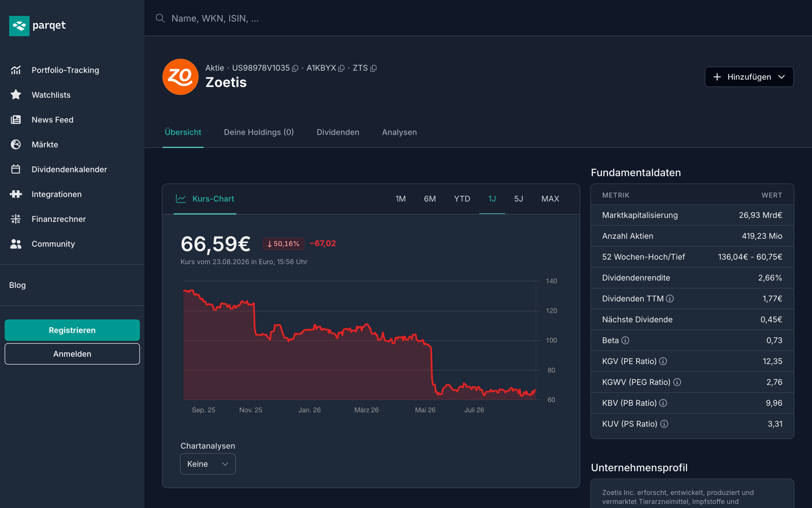Click the Nächste Dividende value 0,45€
Image resolution: width=812 pixels, height=508 pixels.
point(771,320)
